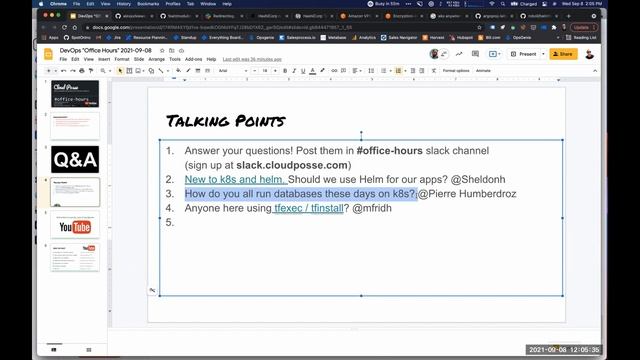The width and height of the screenshot is (640, 360).
Task: Open the Insert menu
Action: click(x=104, y=59)
